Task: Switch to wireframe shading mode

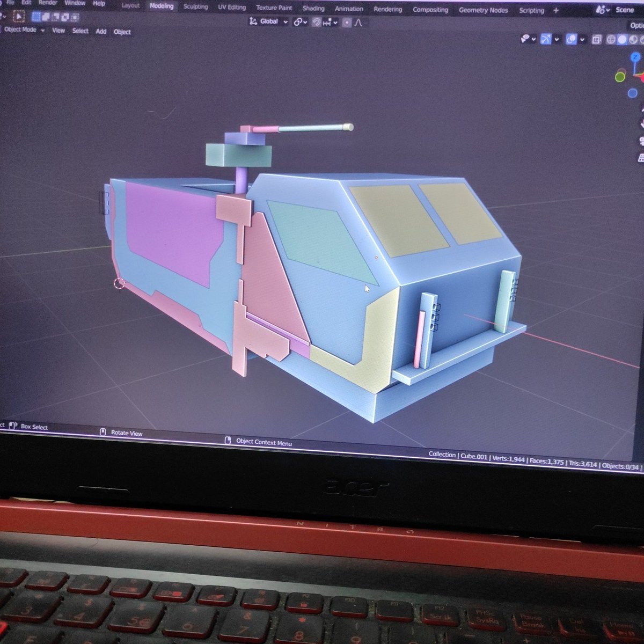Action: click(x=611, y=40)
